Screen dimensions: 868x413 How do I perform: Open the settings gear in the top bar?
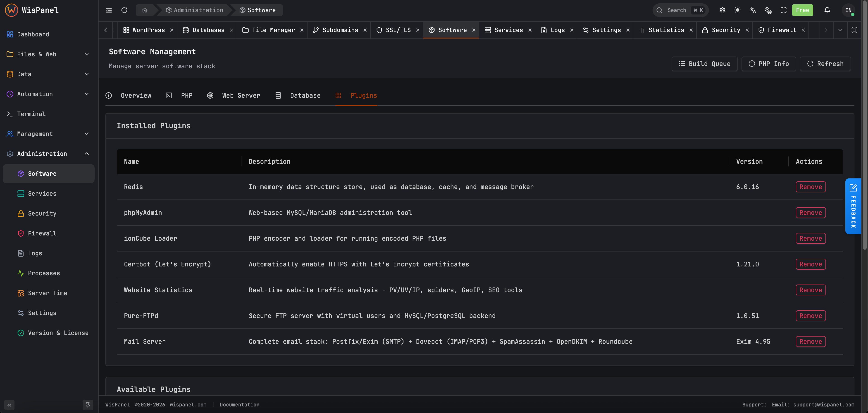(723, 10)
